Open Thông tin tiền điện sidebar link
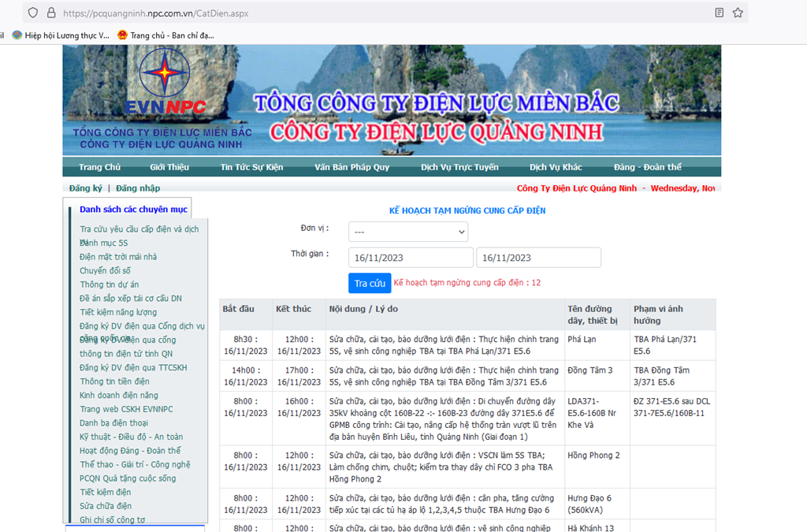 [114, 381]
